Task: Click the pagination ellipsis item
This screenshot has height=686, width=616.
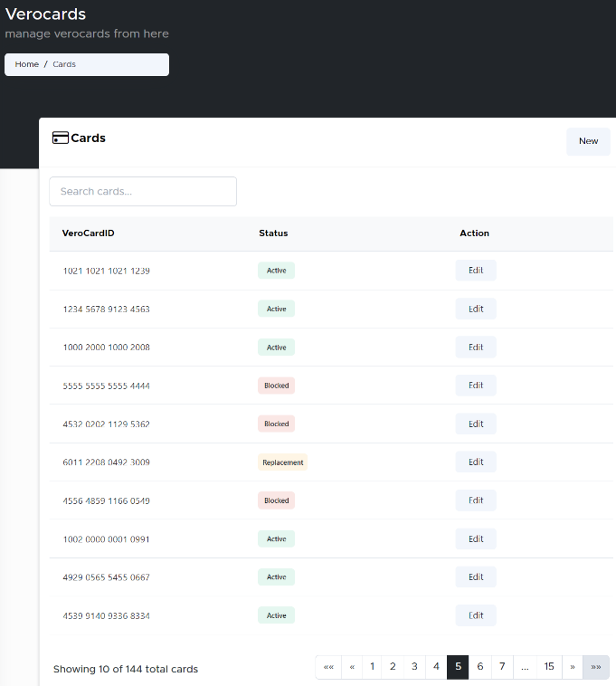Action: (x=525, y=667)
